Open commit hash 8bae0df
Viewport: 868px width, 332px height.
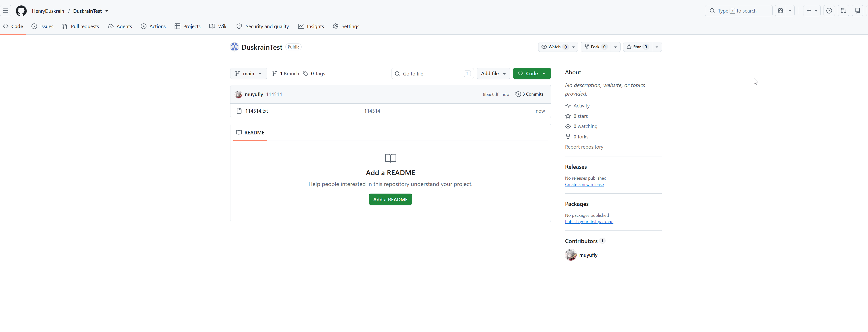click(490, 94)
